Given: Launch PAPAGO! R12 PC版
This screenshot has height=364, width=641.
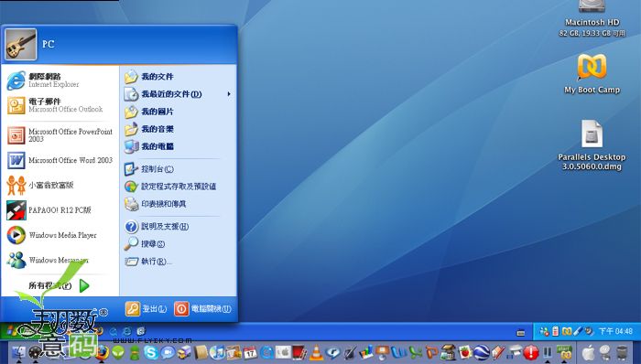Looking at the screenshot, I should coord(49,210).
